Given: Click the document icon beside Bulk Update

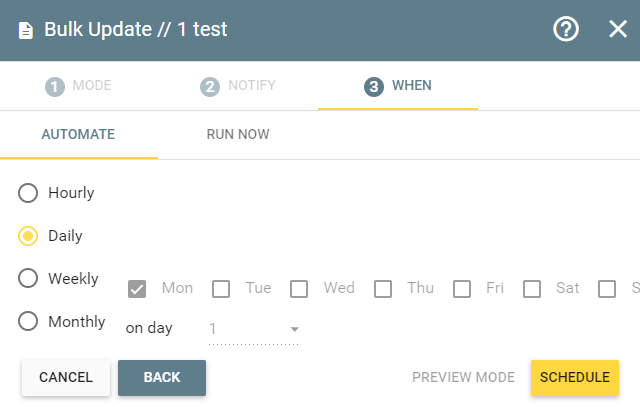Looking at the screenshot, I should 26,31.
